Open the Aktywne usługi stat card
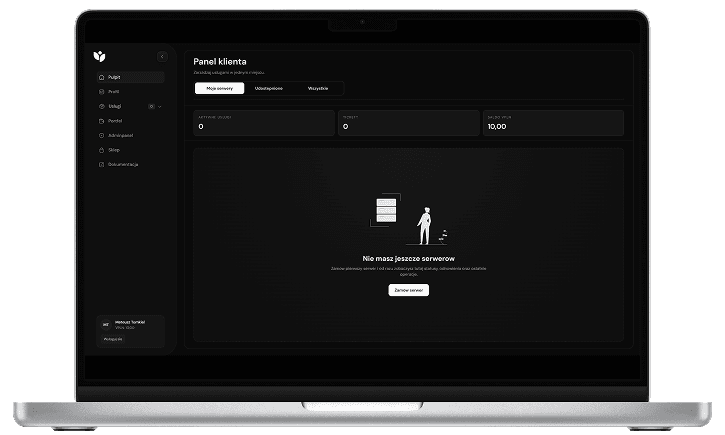Image resolution: width=725 pixels, height=435 pixels. tap(264, 123)
